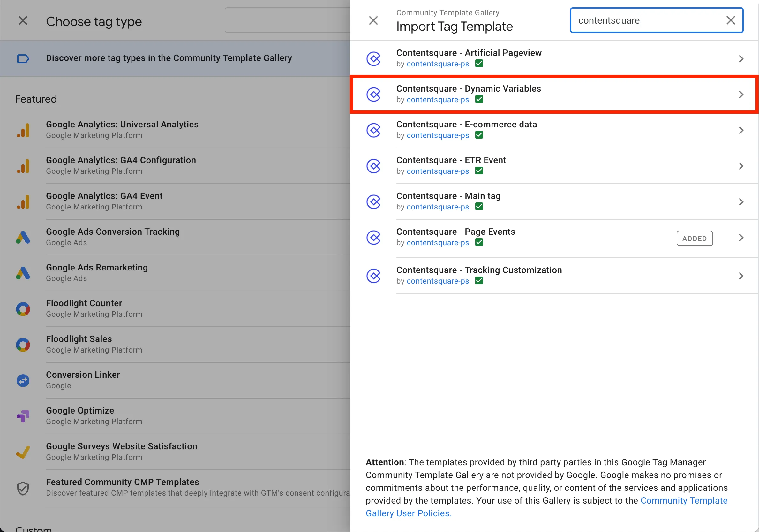This screenshot has width=759, height=532.
Task: Click green verified checkmark under Tracking Customization
Action: click(x=479, y=281)
